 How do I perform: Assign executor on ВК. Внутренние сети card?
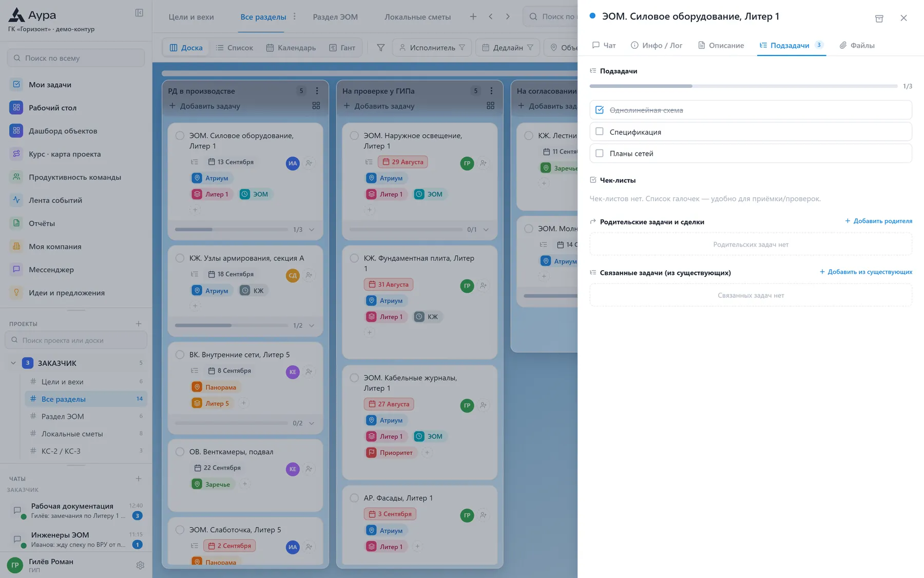[309, 371]
